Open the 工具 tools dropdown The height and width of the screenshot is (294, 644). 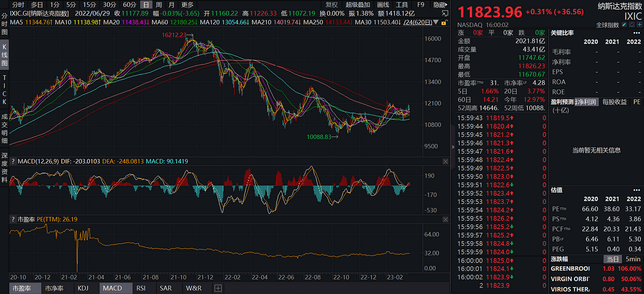(x=402, y=5)
